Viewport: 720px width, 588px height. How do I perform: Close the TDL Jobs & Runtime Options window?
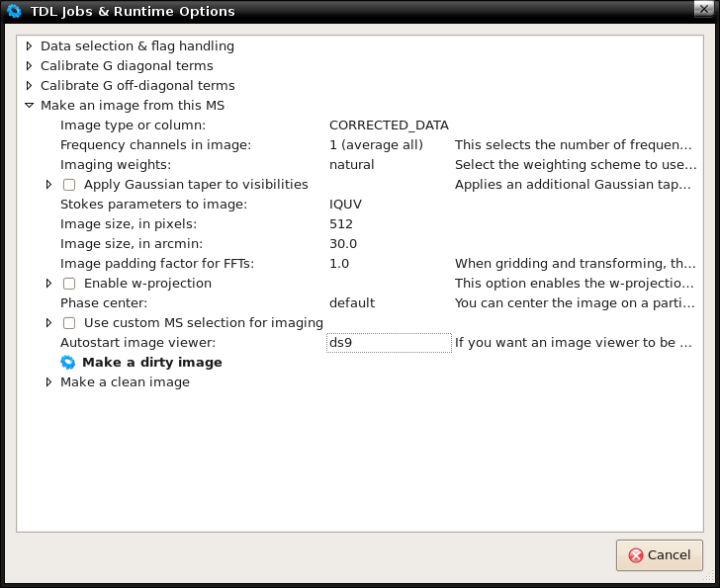click(x=703, y=9)
